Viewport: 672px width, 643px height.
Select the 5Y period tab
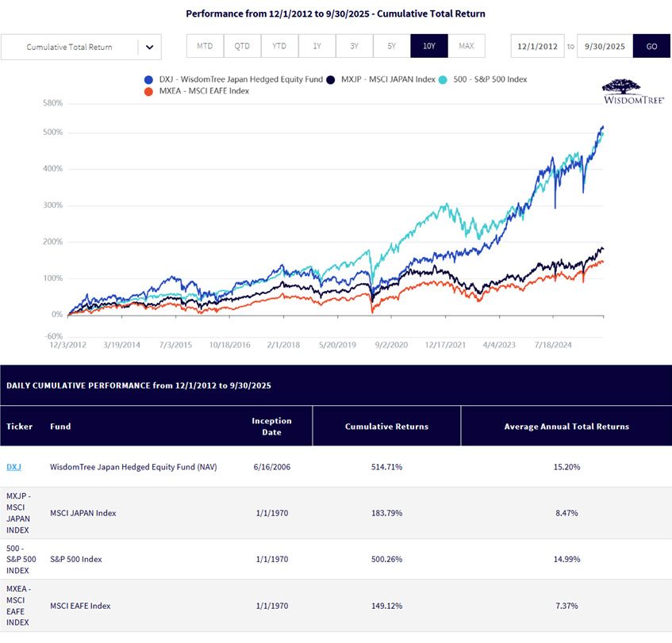tap(392, 46)
